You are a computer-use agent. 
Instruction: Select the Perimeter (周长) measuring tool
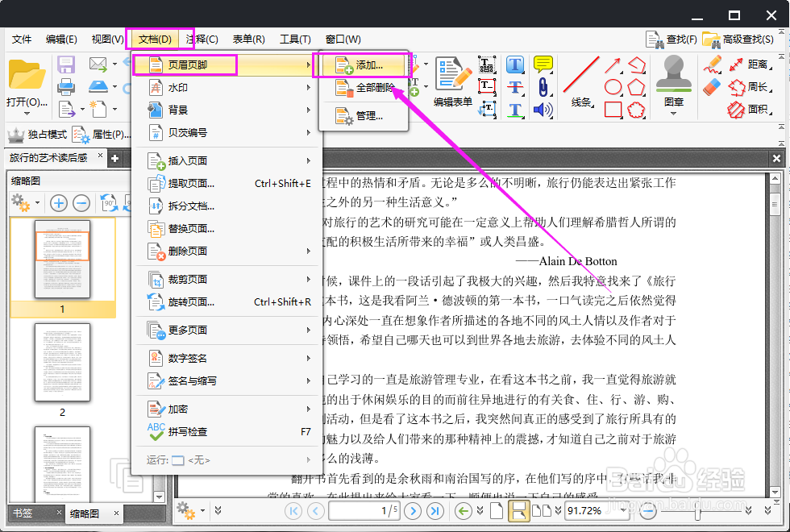[750, 87]
